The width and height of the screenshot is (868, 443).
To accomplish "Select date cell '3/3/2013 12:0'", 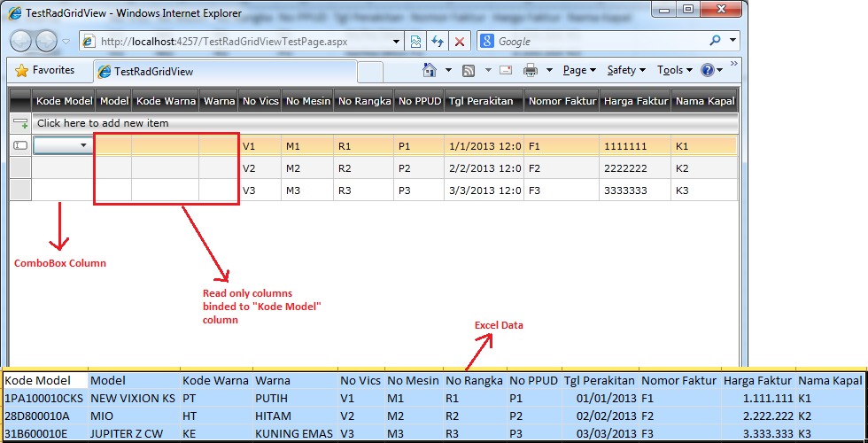I will pos(484,190).
